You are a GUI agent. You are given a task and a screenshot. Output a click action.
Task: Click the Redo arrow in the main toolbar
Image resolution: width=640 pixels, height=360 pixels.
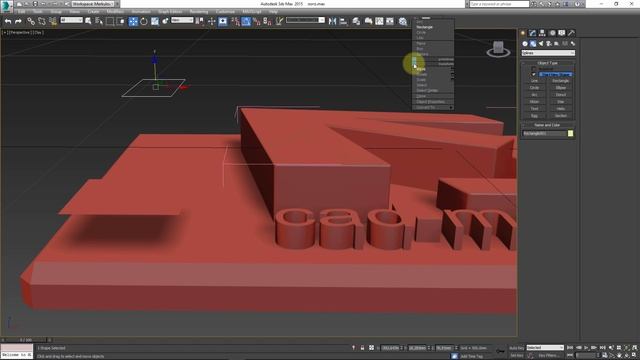point(18,21)
